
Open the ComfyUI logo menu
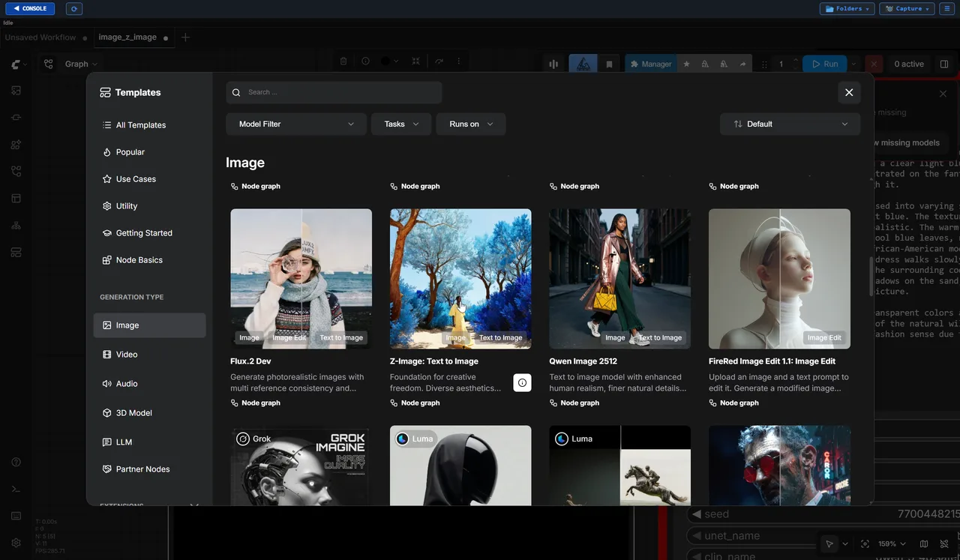19,64
